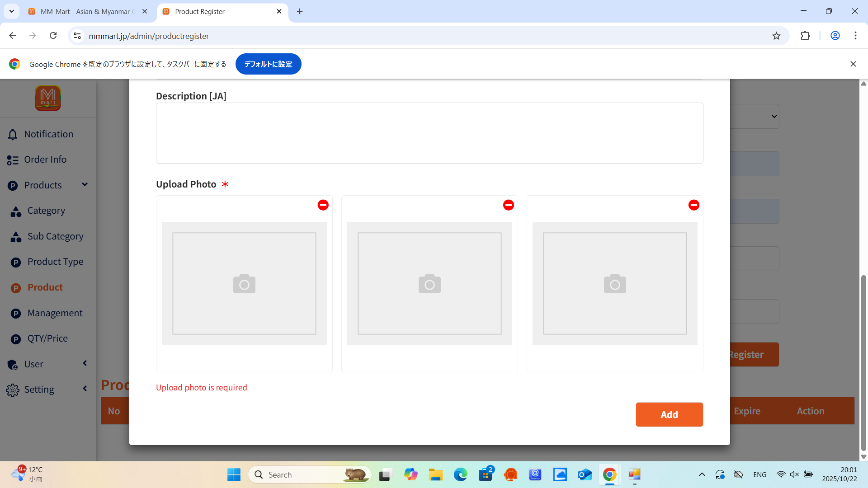Image resolution: width=868 pixels, height=488 pixels.
Task: Click the camera placeholder in third photo box
Action: click(615, 284)
